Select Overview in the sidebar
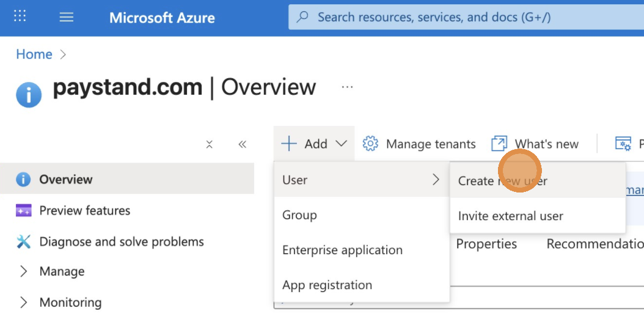 point(127,179)
